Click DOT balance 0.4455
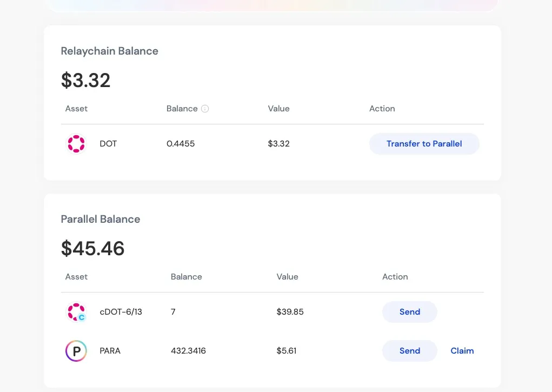 (181, 144)
